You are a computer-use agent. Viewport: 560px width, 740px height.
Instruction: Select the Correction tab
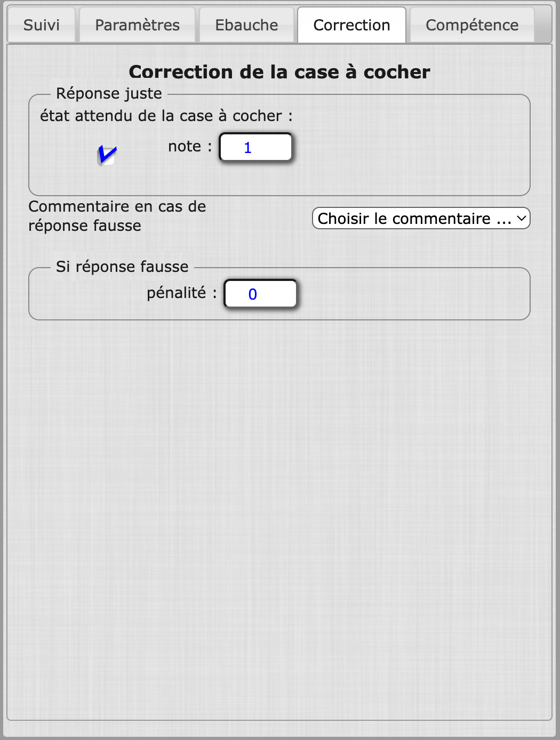pyautogui.click(x=351, y=25)
